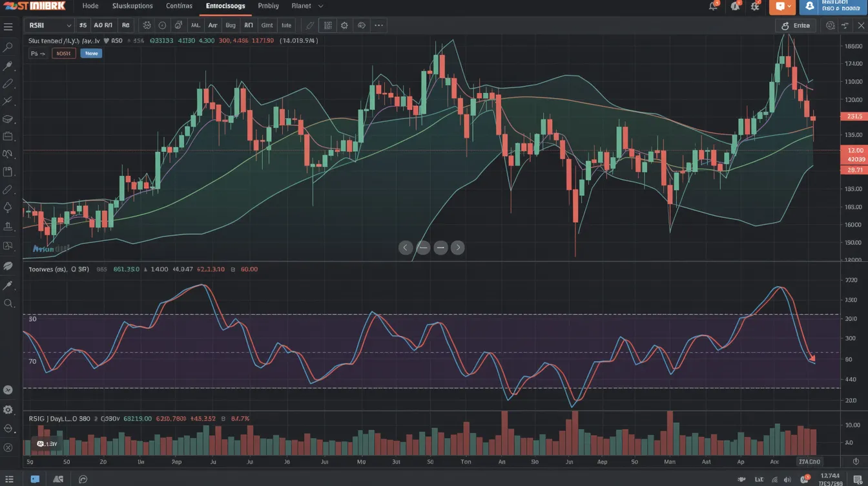Viewport: 868px width, 486px height.
Task: Click the Entice button
Action: pos(796,25)
